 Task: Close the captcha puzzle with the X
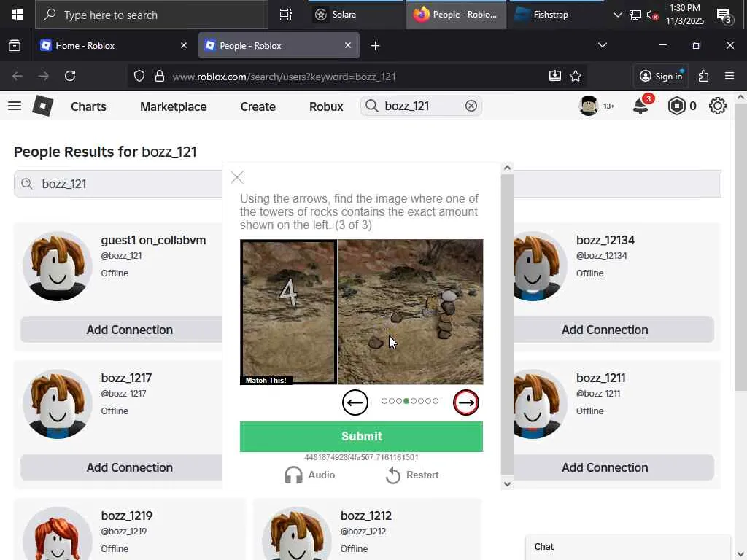pyautogui.click(x=237, y=177)
